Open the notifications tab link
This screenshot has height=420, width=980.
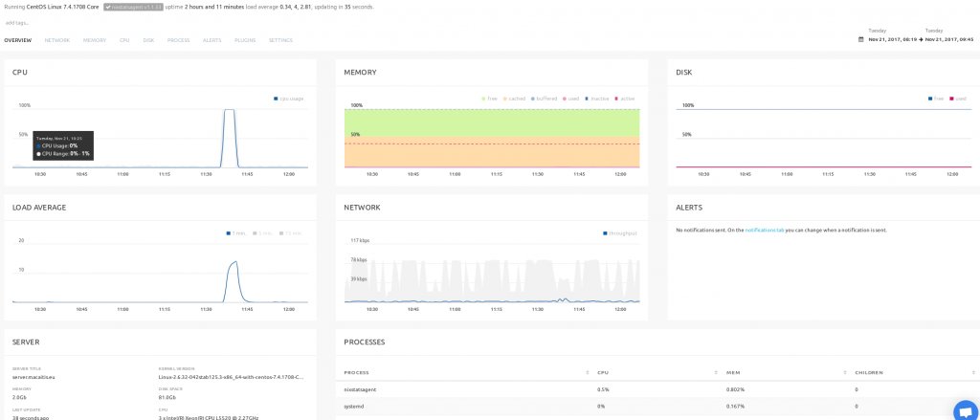(765, 230)
